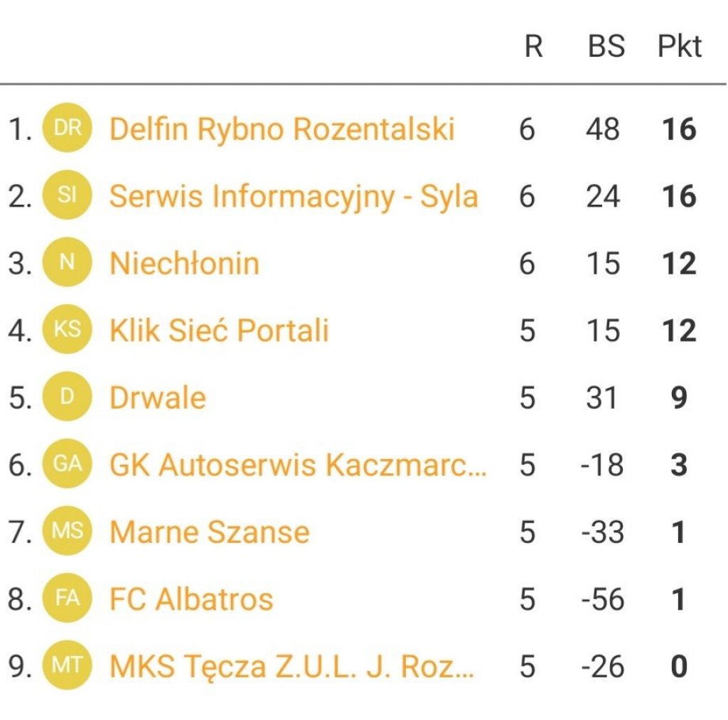The height and width of the screenshot is (720, 728).
Task: Open Serwis Informacyjny - Syla team
Action: point(293,196)
